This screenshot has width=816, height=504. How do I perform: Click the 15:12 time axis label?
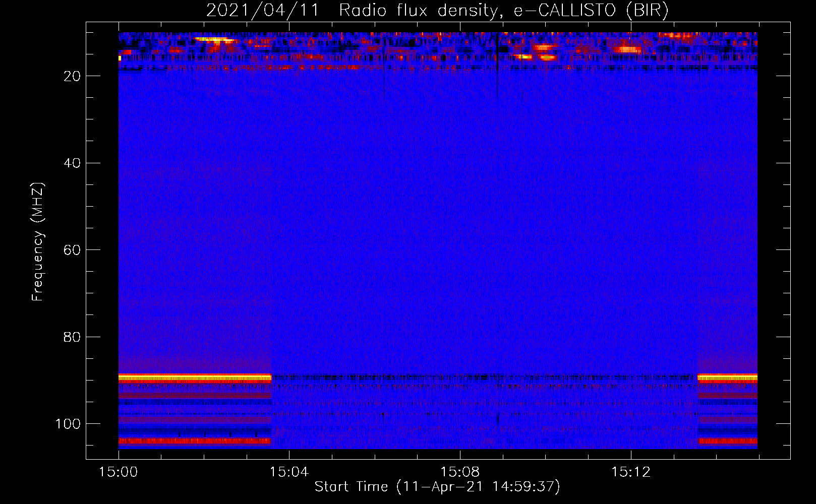click(x=631, y=472)
